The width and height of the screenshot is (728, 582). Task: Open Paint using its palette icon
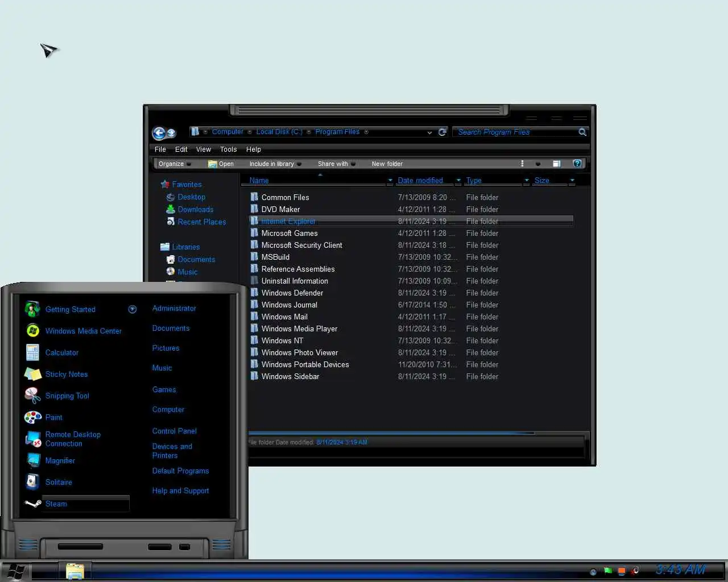(32, 417)
